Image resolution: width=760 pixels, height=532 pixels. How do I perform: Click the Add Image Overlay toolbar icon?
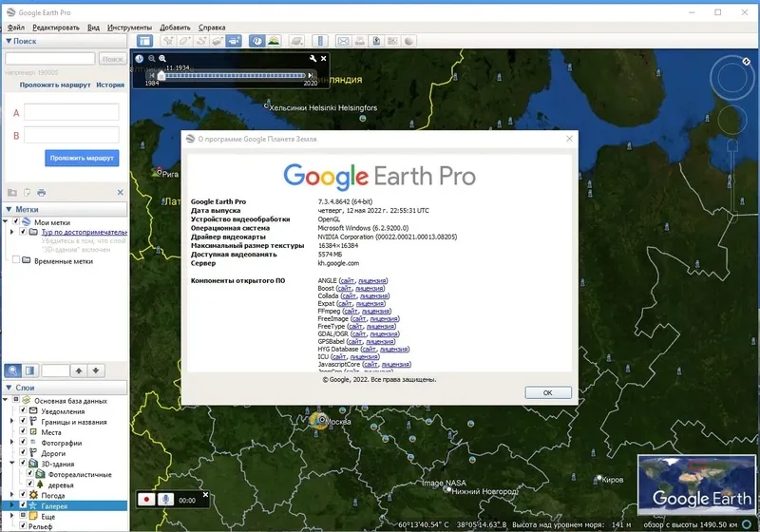[218, 41]
